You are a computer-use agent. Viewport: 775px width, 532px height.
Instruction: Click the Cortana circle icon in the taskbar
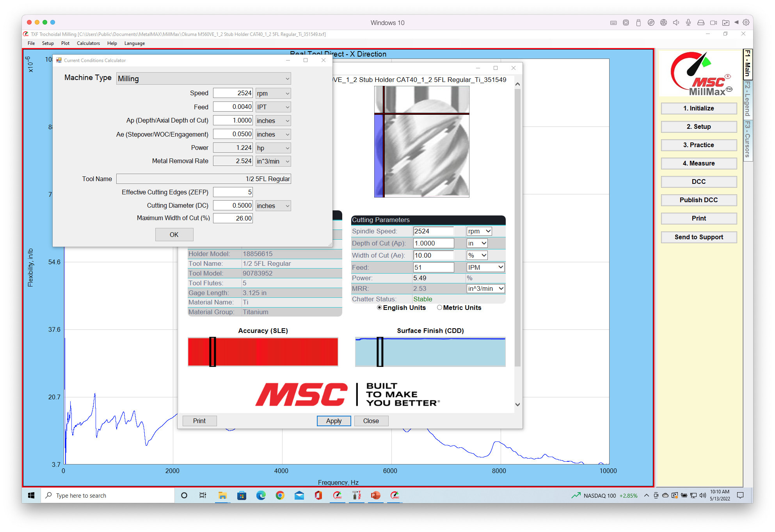[184, 495]
